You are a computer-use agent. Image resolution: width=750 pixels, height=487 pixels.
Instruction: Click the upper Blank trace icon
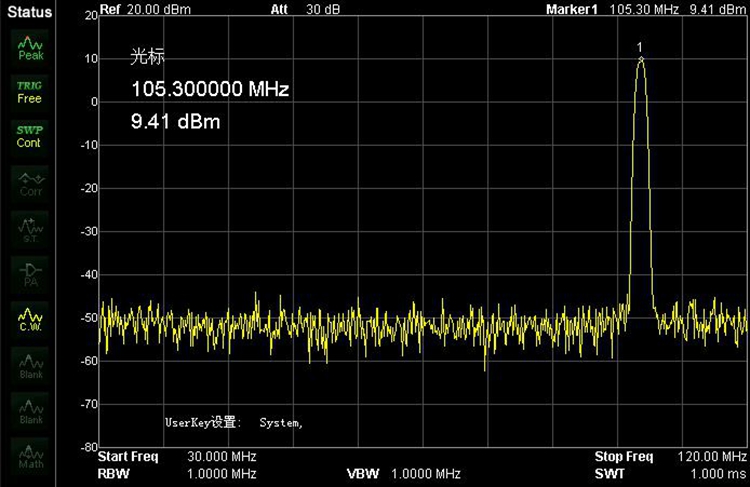30,366
